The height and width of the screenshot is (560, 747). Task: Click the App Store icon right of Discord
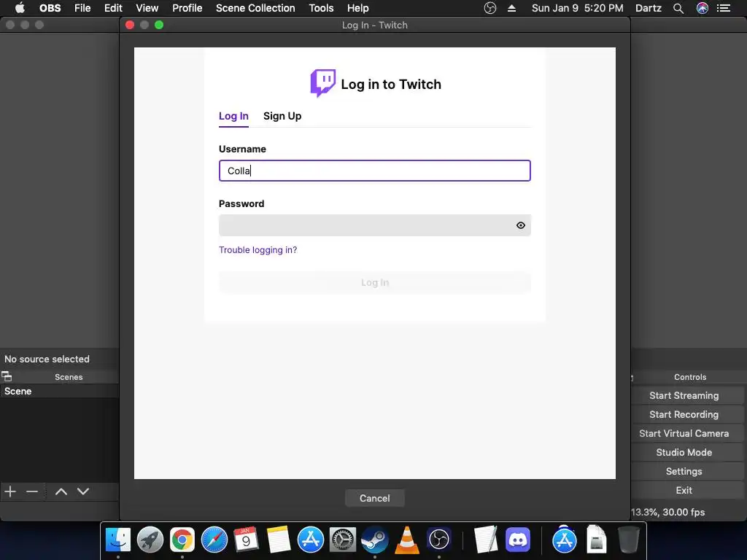(x=564, y=540)
